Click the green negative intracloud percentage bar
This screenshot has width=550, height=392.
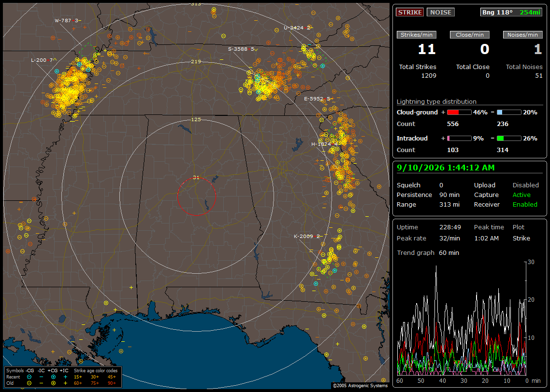[509, 139]
